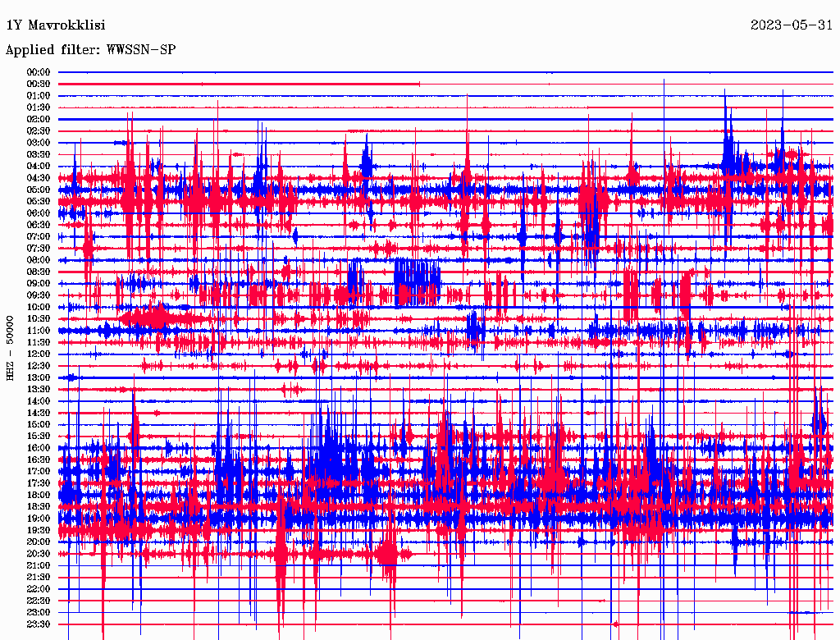Viewport: 840px width, 640px height.
Task: Select the 19:30 time label
Action: (x=38, y=531)
